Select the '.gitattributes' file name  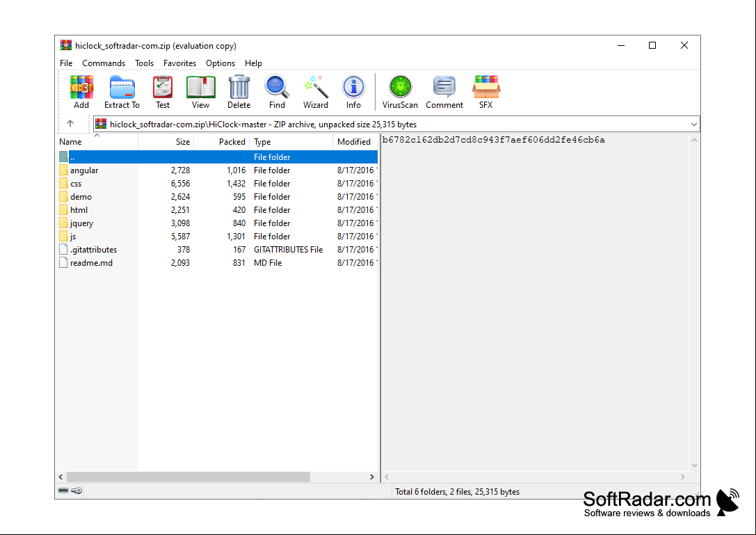pos(93,249)
